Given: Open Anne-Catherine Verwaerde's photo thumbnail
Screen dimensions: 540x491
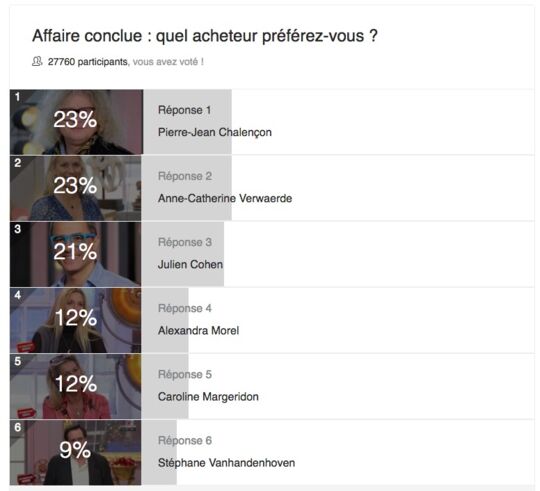Looking at the screenshot, I should click(75, 188).
